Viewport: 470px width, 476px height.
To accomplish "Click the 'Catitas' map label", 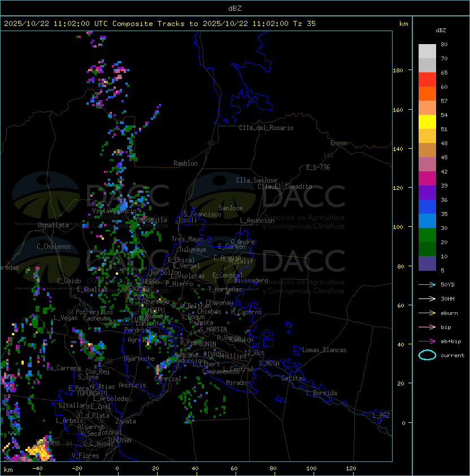I will point(293,378).
